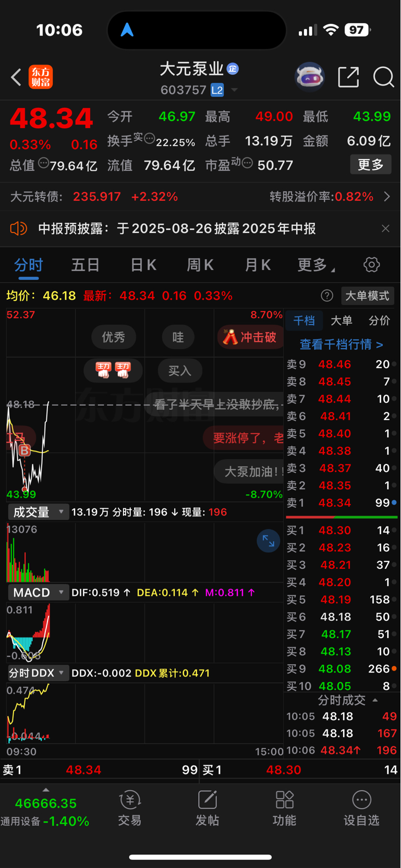Image resolution: width=401 pixels, height=868 pixels.
Task: Tap the B buy marker on chart
Action: point(24,450)
